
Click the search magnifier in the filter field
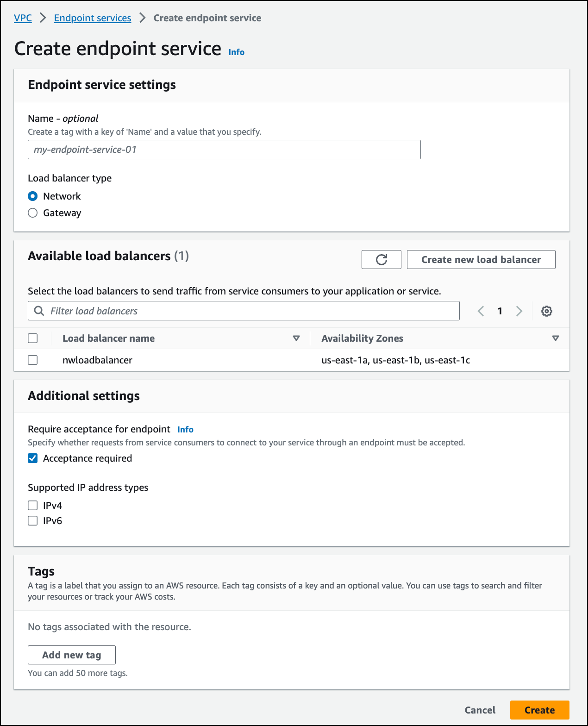click(39, 311)
